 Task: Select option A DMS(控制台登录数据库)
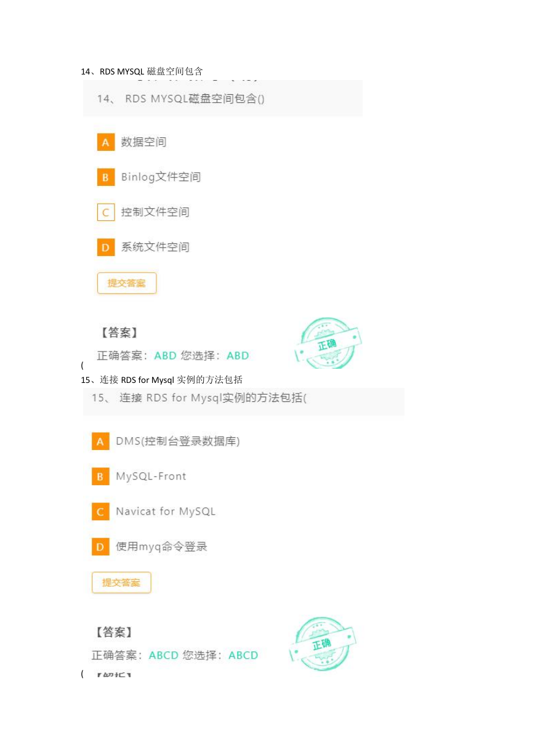click(100, 441)
